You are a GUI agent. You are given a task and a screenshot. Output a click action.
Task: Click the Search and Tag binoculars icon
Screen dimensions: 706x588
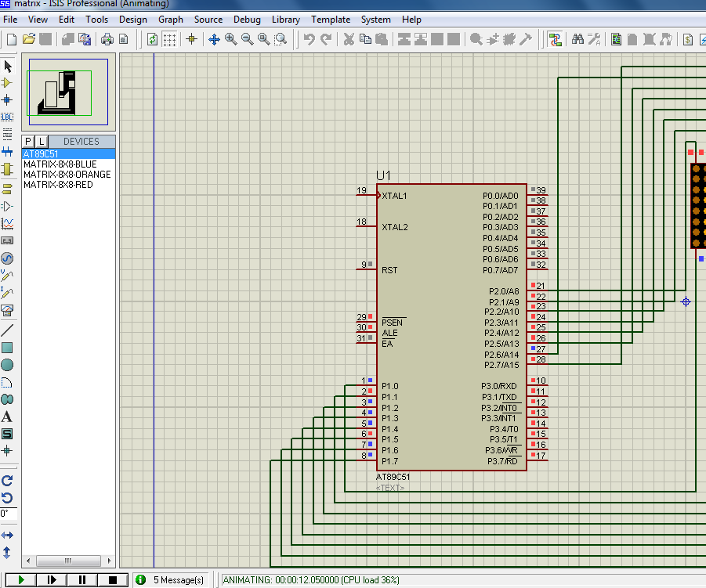click(x=577, y=40)
